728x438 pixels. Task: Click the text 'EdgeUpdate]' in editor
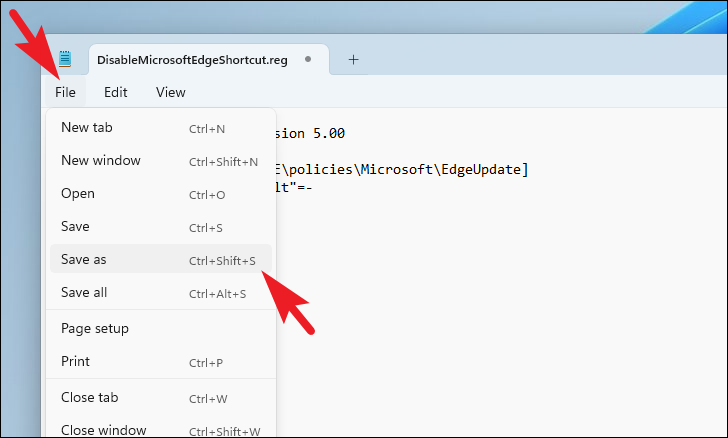485,170
